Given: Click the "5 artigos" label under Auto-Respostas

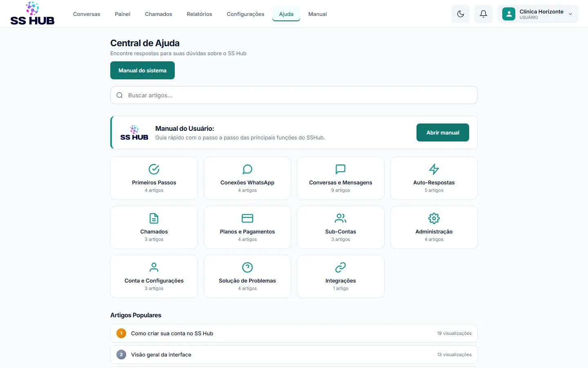Looking at the screenshot, I should click(x=434, y=190).
